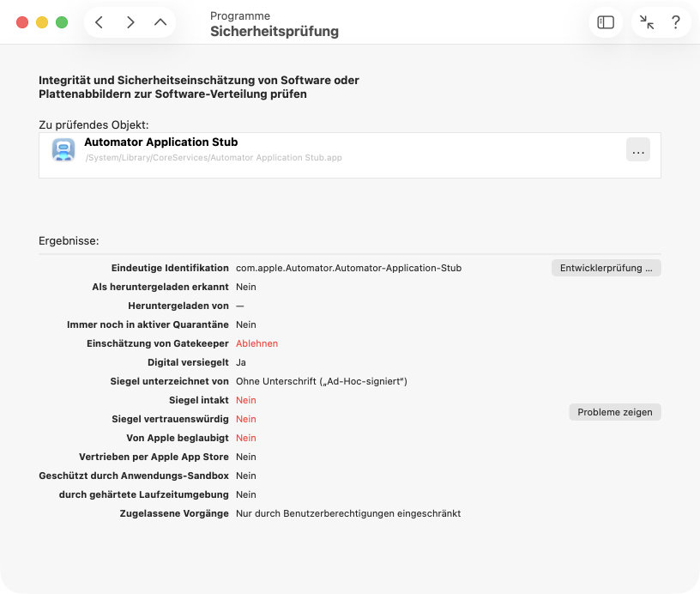Show the sidebar with the sidebar icon

tap(606, 22)
